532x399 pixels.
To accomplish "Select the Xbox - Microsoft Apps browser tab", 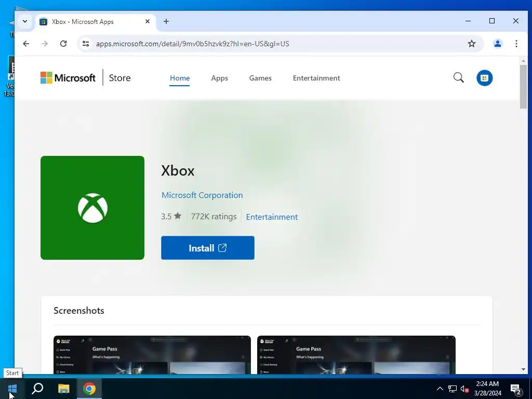I will (95, 22).
